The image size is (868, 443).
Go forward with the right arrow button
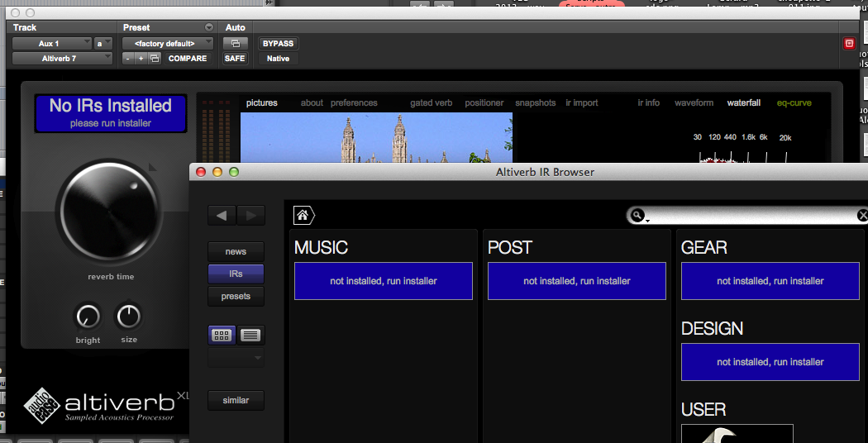click(x=250, y=216)
